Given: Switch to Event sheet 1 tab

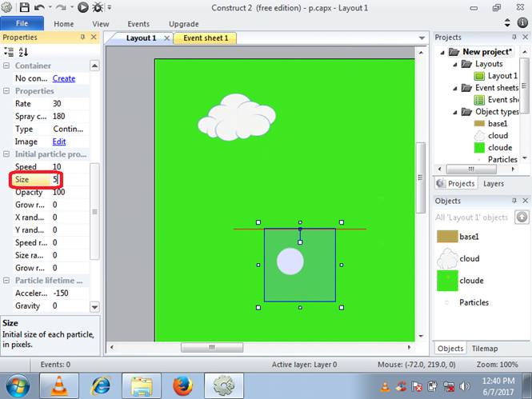Looking at the screenshot, I should pyautogui.click(x=206, y=38).
